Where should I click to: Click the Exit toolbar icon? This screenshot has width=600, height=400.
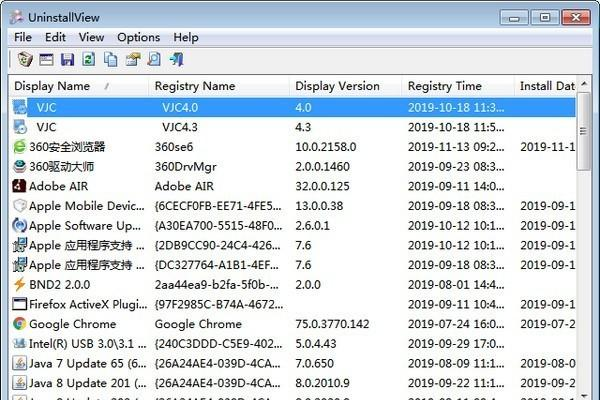coord(176,59)
